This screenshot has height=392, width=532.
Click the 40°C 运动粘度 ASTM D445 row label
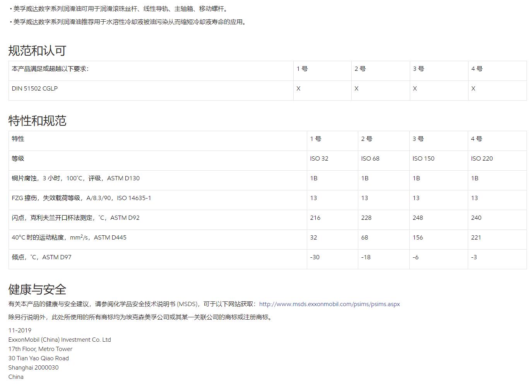pyautogui.click(x=69, y=238)
